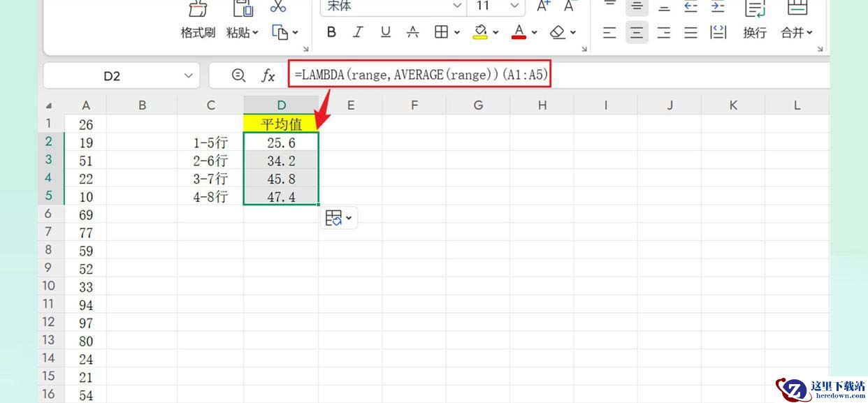Increase font size with A+ icon
This screenshot has height=403, width=868.
[543, 6]
